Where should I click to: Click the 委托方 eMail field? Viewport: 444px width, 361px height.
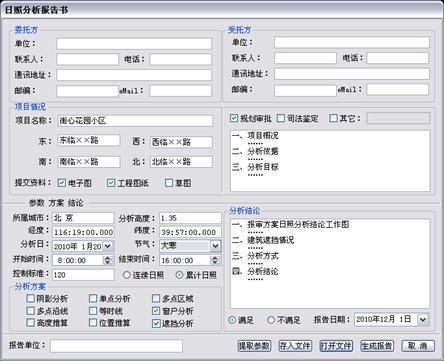[x=180, y=91]
